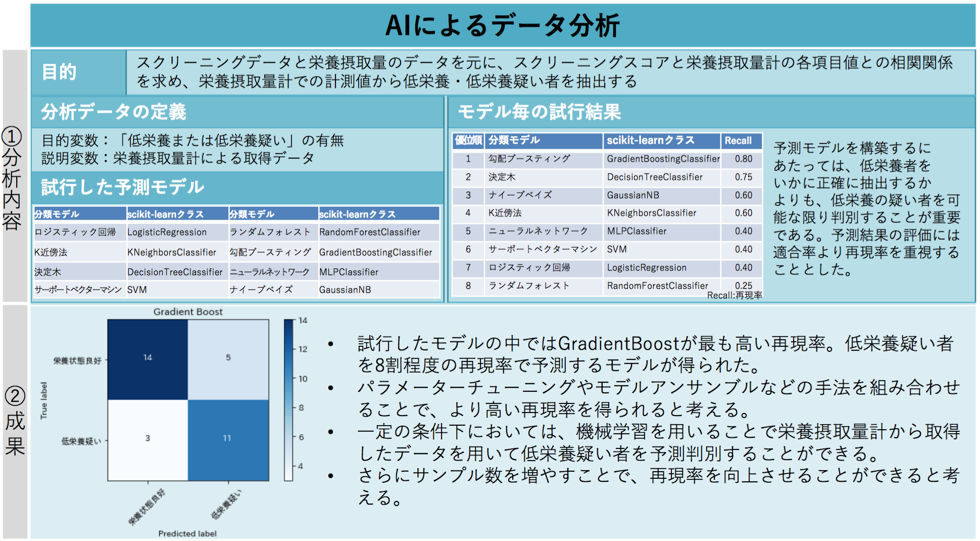Click the '②成果' side label

tap(15, 421)
